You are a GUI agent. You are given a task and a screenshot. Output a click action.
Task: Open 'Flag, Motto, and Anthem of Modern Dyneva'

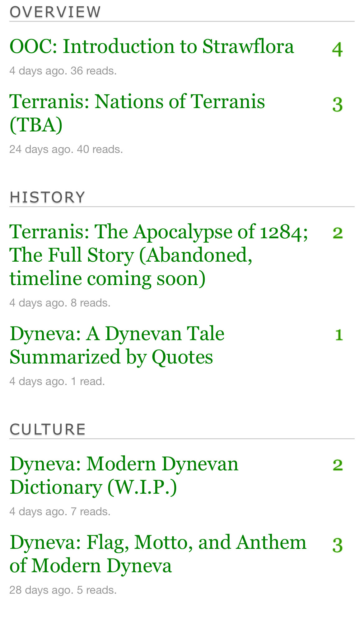[158, 554]
